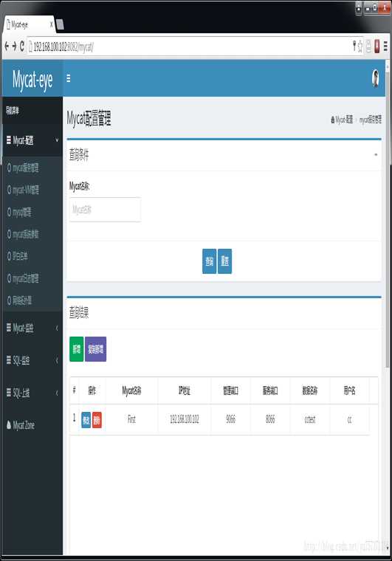The image size is (392, 561).
Task: Click the Mycat名称 column header
Action: (x=131, y=390)
